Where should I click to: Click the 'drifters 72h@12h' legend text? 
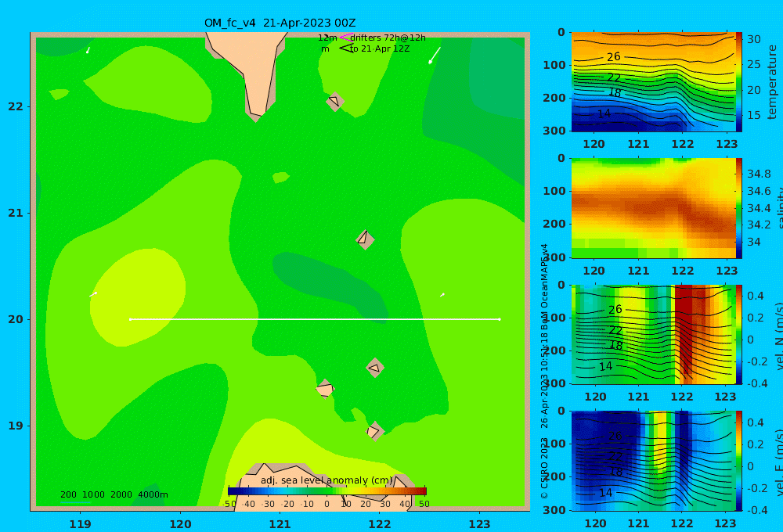coord(388,38)
